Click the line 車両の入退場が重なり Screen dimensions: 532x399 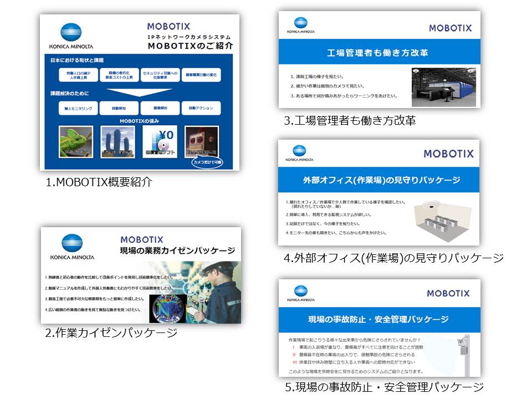[357, 347]
